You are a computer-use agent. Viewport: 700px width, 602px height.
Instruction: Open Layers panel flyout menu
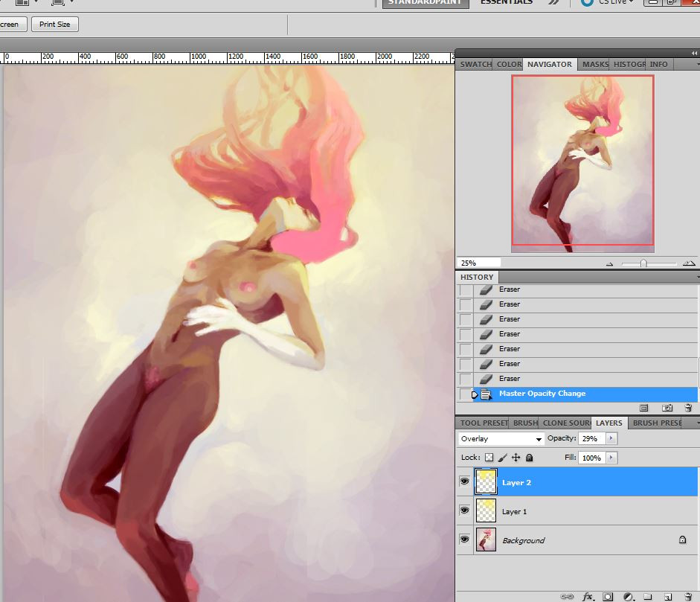pyautogui.click(x=697, y=423)
